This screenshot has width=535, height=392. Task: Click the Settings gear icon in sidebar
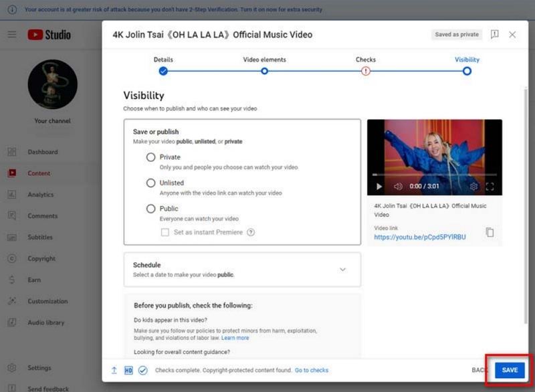(x=12, y=368)
